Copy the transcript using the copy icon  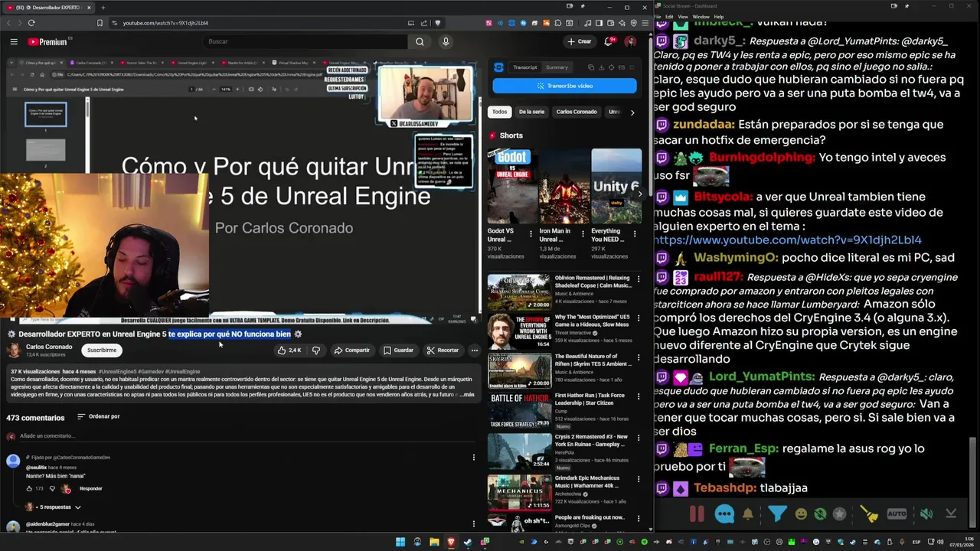590,67
